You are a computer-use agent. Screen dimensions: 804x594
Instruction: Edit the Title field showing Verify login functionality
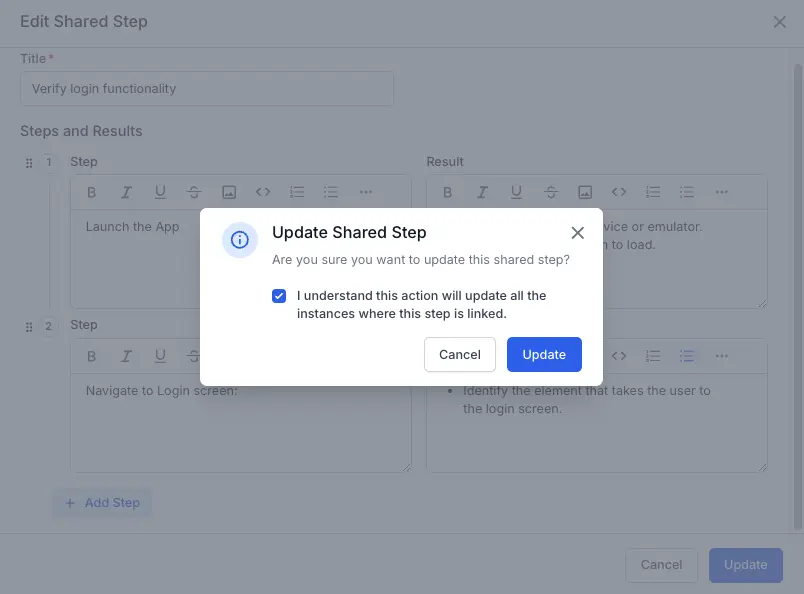pyautogui.click(x=207, y=88)
